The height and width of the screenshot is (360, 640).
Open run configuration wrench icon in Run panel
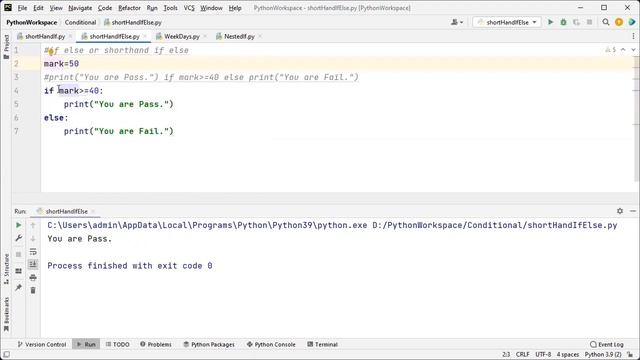point(18,238)
